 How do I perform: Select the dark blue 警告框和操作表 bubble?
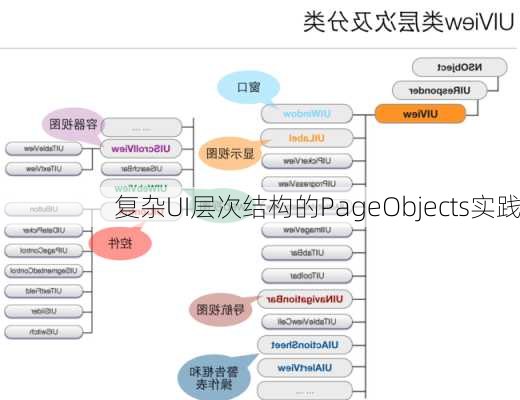[214, 378]
